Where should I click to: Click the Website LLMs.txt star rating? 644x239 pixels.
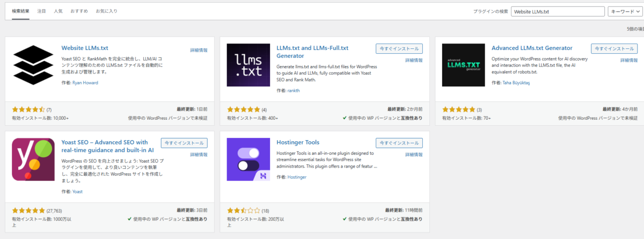[x=28, y=110]
